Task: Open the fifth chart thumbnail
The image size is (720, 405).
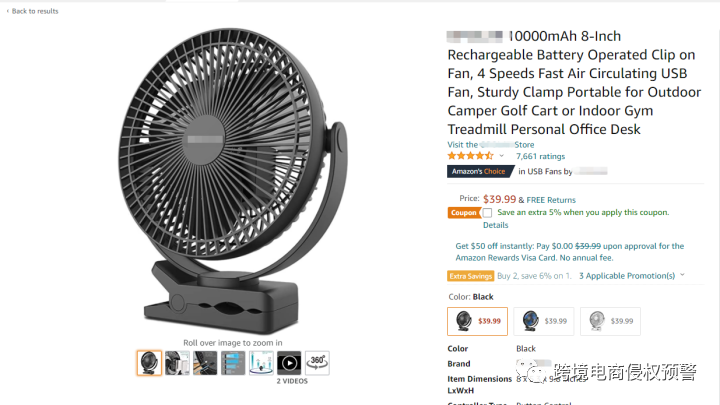Action: pos(261,363)
